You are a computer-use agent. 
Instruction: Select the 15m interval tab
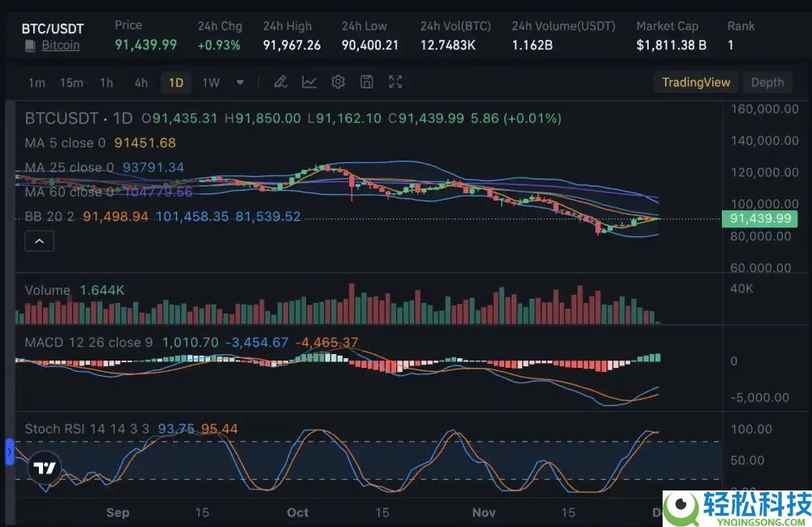pos(71,82)
